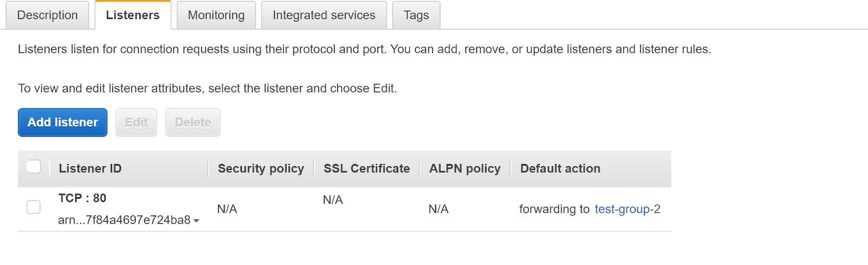This screenshot has height=265, width=868.
Task: Click the Add listener button
Action: tap(63, 123)
